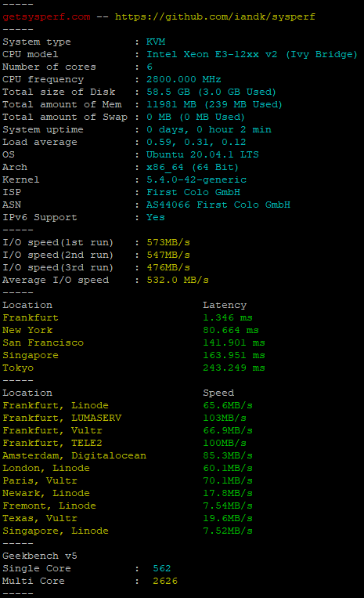Screen dimensions: 364x598
Task: Click Multi Core score 2626
Action: pyautogui.click(x=165, y=582)
